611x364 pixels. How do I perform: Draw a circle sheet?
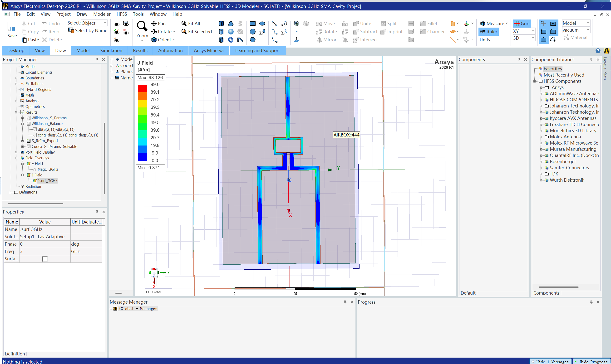(x=252, y=32)
